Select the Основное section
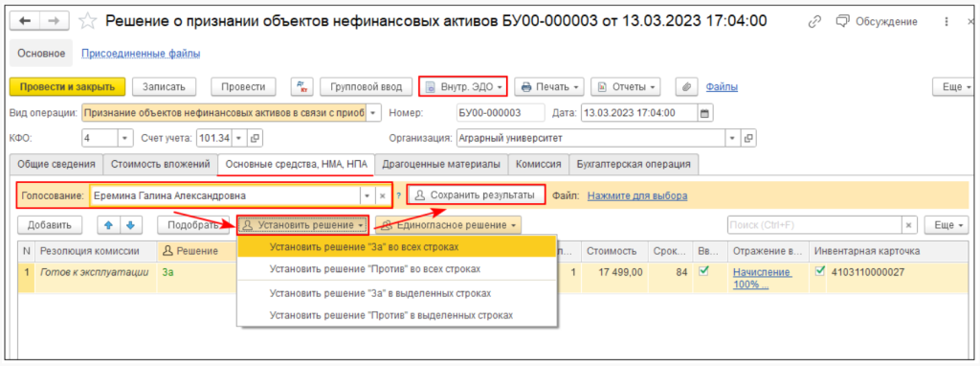The image size is (980, 366). point(41,54)
